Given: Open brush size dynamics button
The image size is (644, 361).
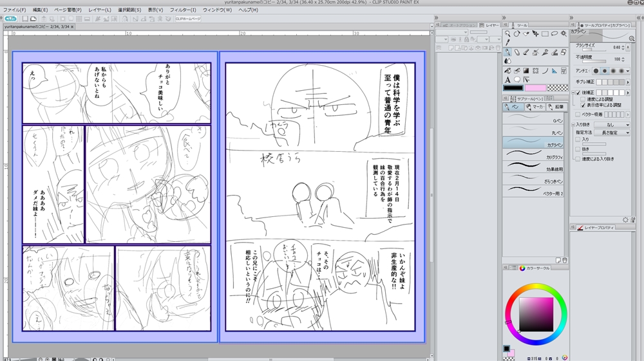Looking at the screenshot, I should [x=628, y=48].
